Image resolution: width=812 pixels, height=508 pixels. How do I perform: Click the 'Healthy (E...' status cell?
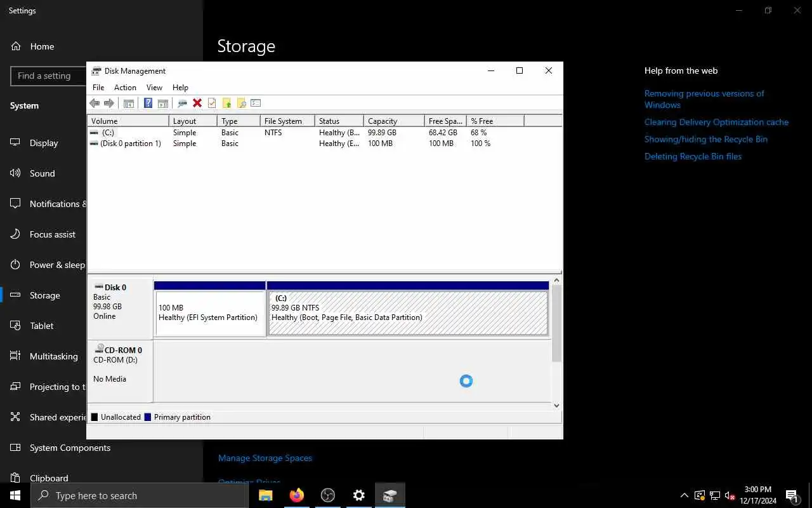pyautogui.click(x=339, y=144)
